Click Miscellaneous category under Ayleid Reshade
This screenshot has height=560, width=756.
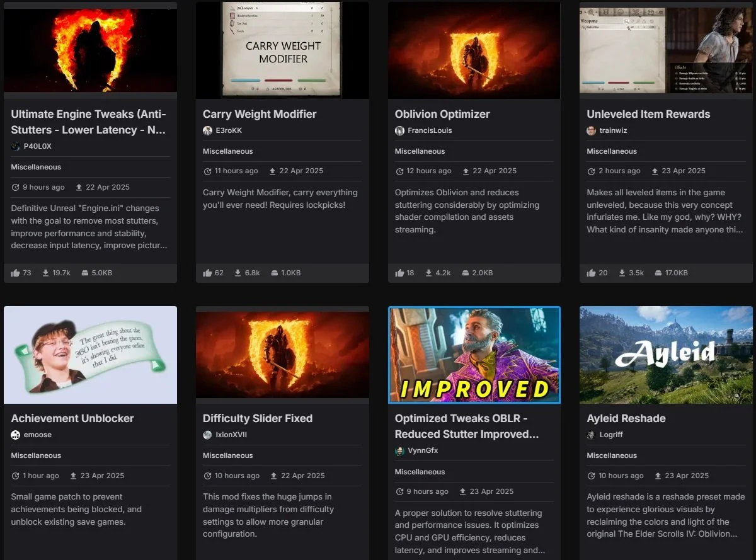pos(612,455)
